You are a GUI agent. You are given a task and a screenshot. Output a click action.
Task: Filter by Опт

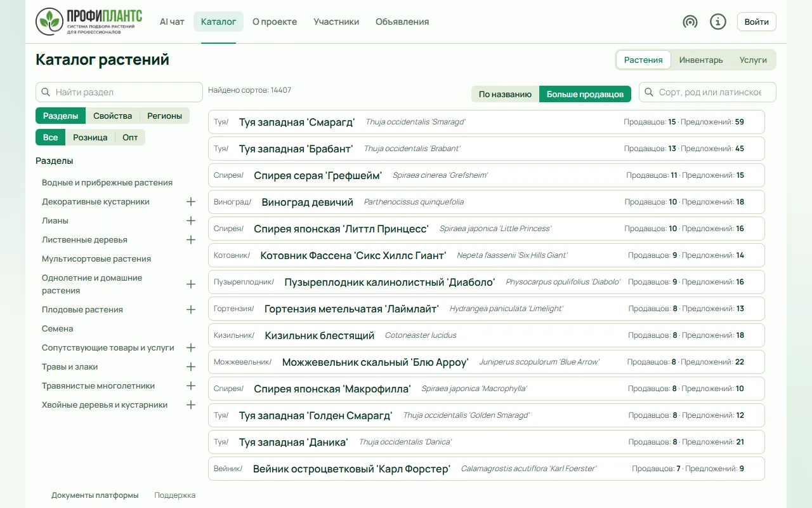point(130,137)
